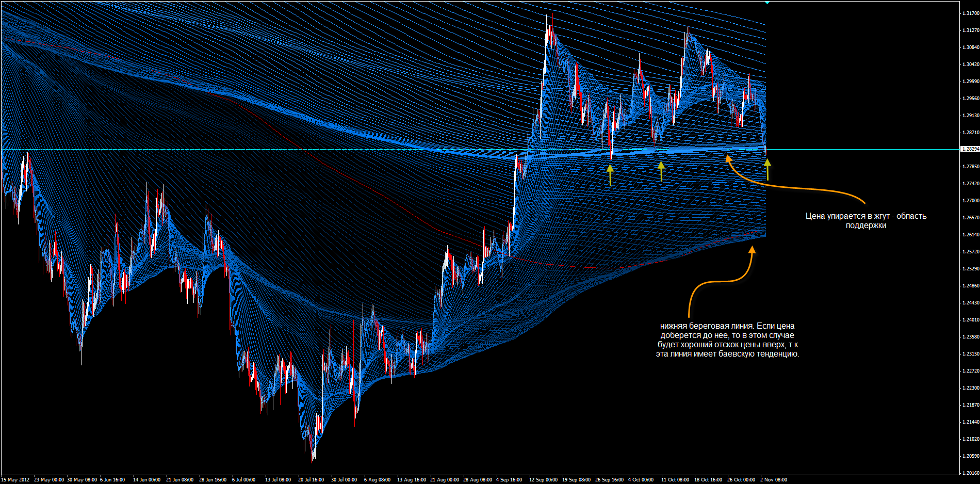Click the '30 Jul 00:00' time label
The height and width of the screenshot is (484, 980).
pyautogui.click(x=344, y=480)
